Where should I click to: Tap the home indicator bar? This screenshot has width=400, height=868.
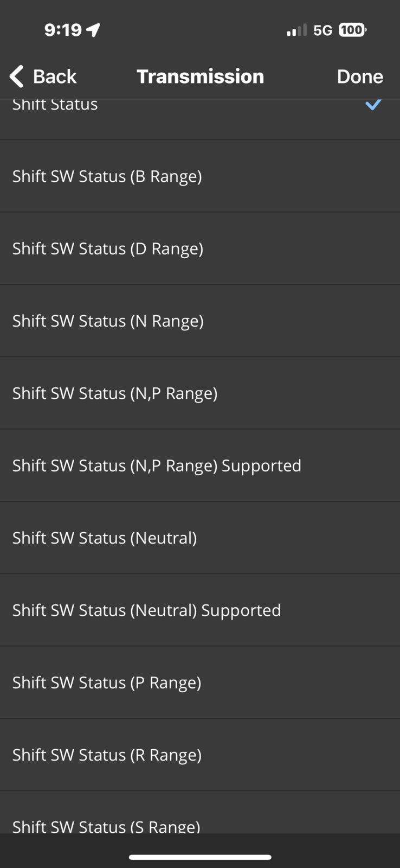200,857
